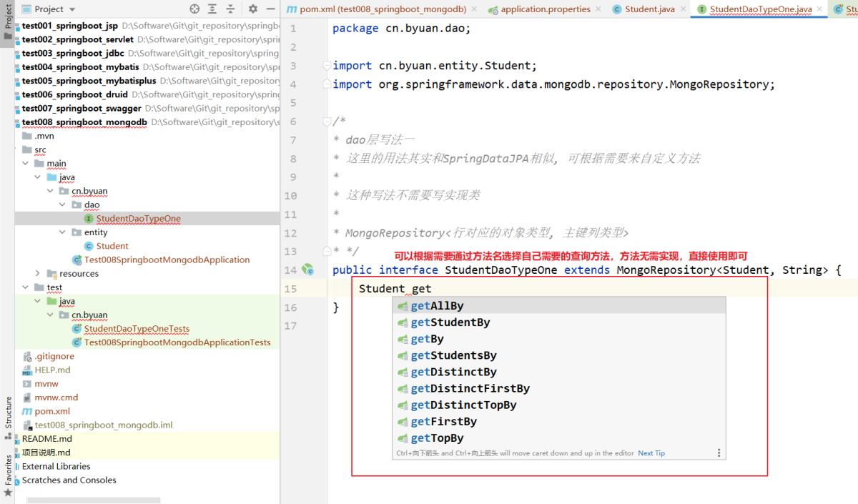Click the gutter bean icon on line 14
The height and width of the screenshot is (504, 858).
(307, 270)
